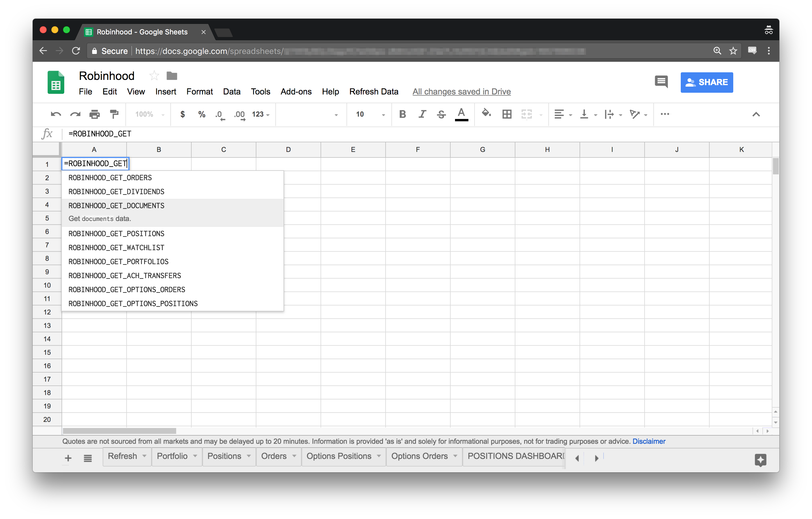
Task: Star the Robinhood spreadsheet
Action: click(x=154, y=76)
